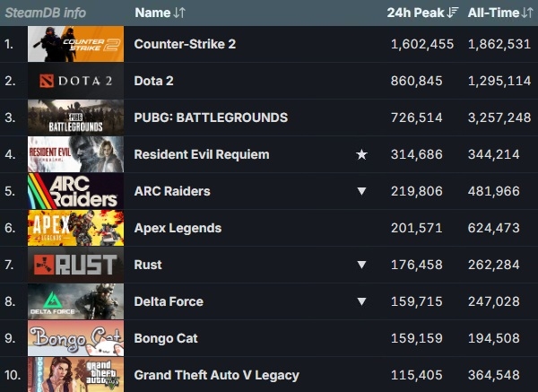Click the sort arrows icon beside Name
The height and width of the screenshot is (392, 538).
(179, 13)
